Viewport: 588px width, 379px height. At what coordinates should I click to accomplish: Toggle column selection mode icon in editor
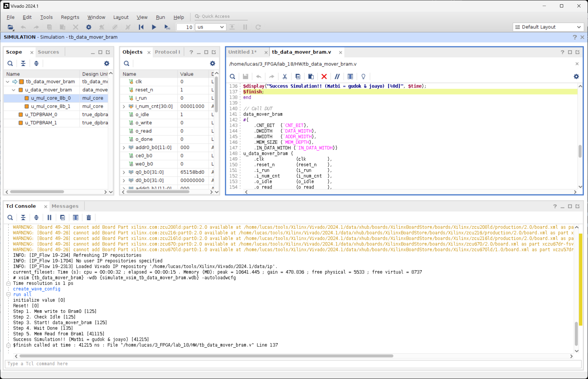click(x=350, y=77)
